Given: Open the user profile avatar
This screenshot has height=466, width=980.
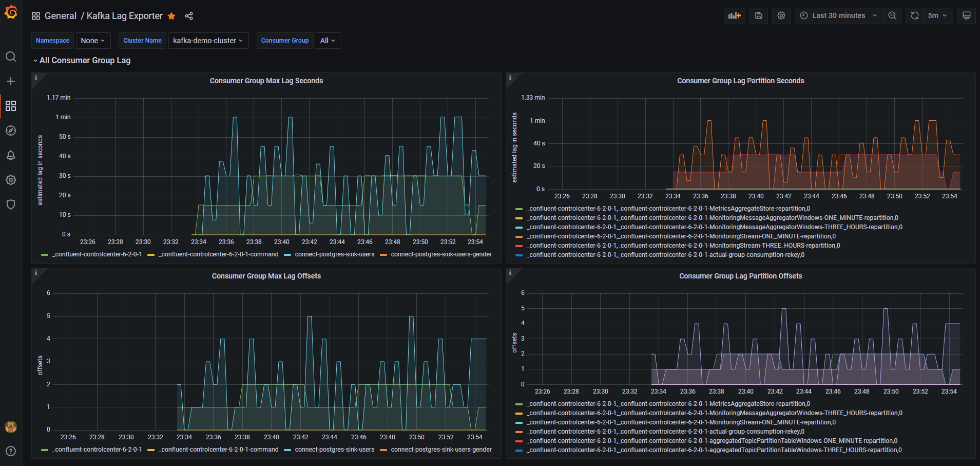Looking at the screenshot, I should tap(11, 426).
